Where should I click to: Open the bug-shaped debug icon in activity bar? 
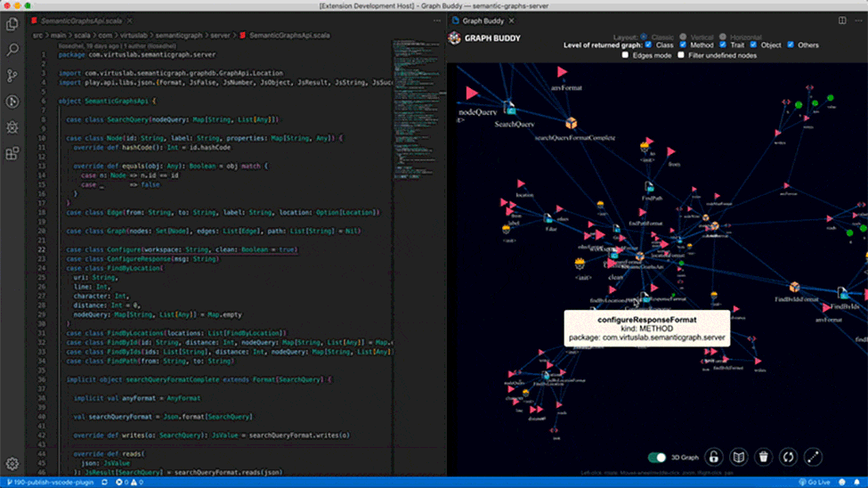(x=12, y=127)
